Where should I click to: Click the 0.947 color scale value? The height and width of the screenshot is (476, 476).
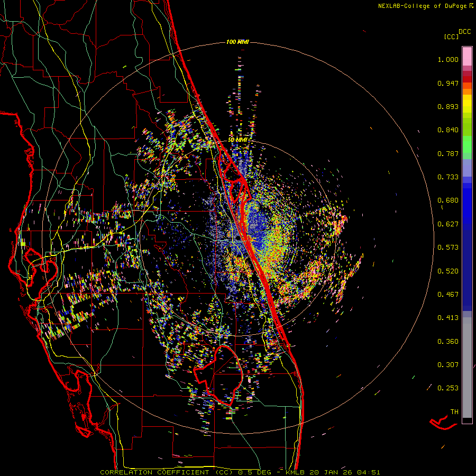coord(448,83)
